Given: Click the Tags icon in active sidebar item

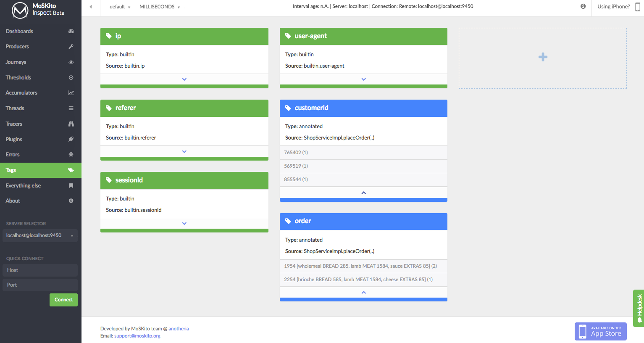Looking at the screenshot, I should pyautogui.click(x=71, y=170).
